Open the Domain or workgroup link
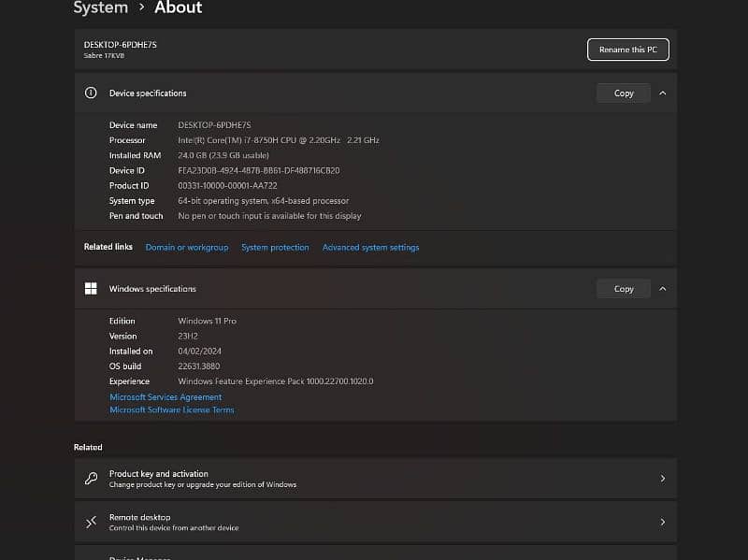Screen dimensions: 748x560 187,248
